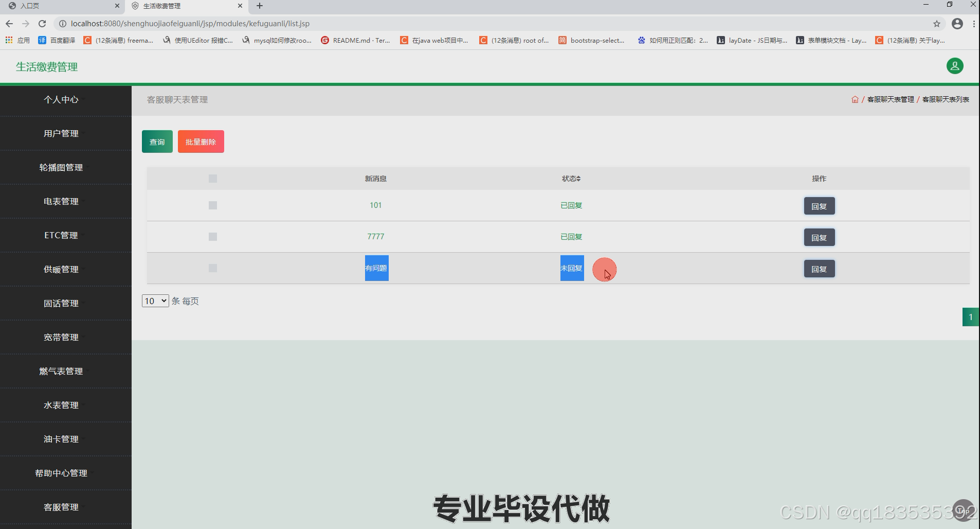Switch to the 入口页 browser tab

(62, 6)
